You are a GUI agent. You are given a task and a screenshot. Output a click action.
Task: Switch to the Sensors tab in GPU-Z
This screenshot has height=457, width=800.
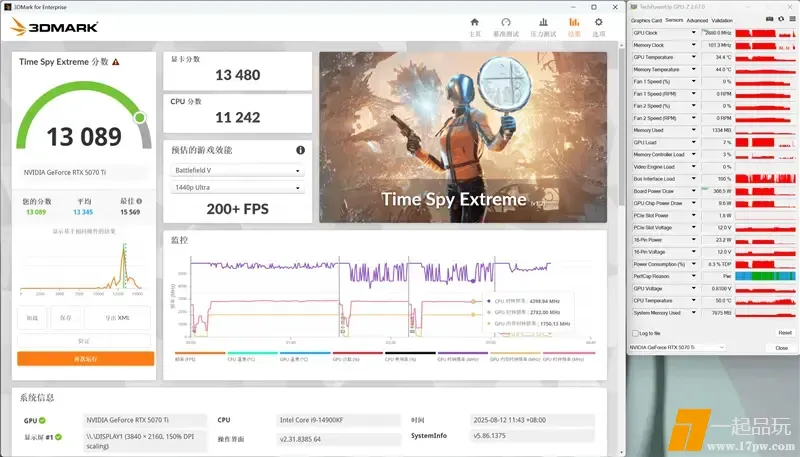coord(674,20)
